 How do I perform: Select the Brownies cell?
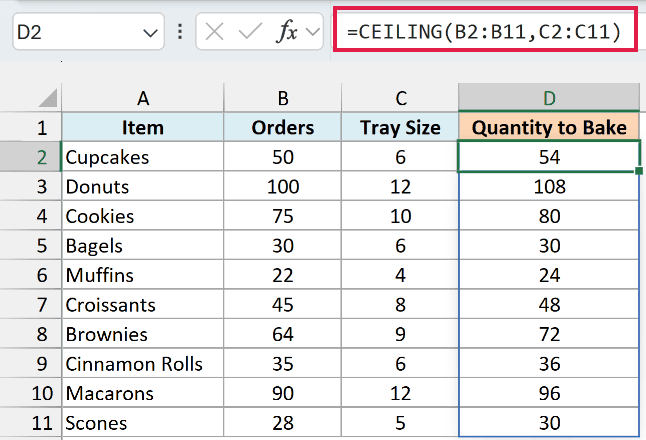point(143,334)
